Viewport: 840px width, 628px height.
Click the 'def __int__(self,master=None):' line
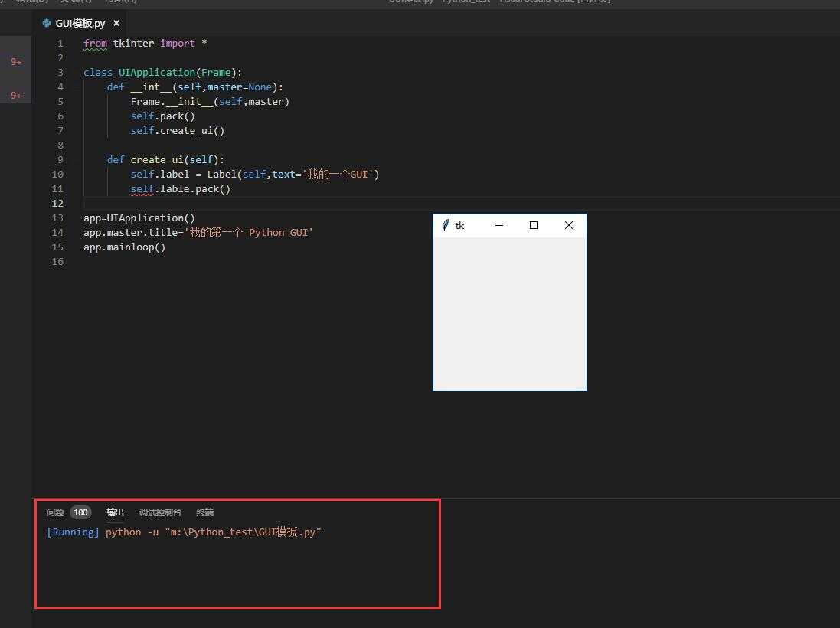pos(195,87)
